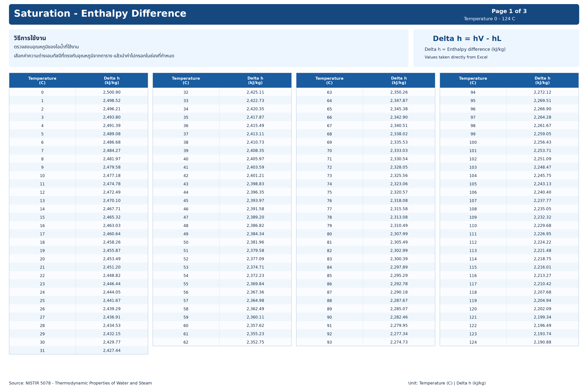This screenshot has width=588, height=392.
Task: Select the value 2,352.75
Action: (x=255, y=342)
